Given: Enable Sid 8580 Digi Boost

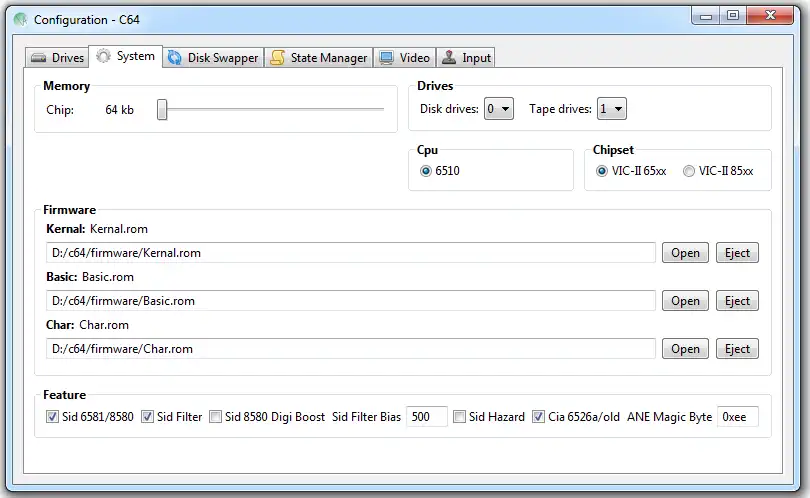Looking at the screenshot, I should 215,416.
